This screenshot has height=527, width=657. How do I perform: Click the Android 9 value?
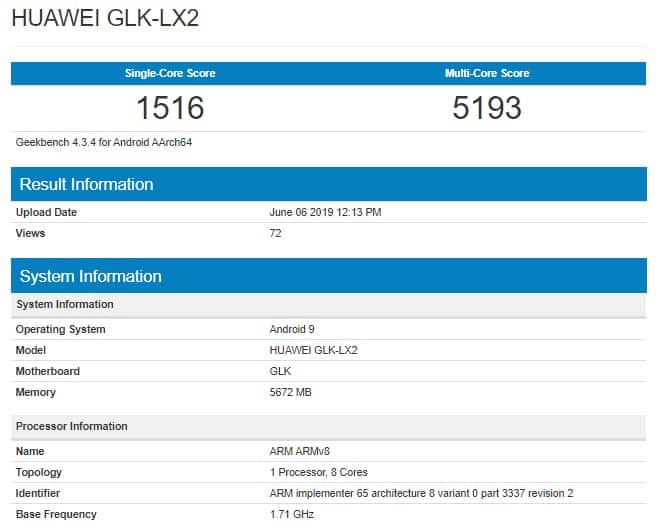coord(293,329)
